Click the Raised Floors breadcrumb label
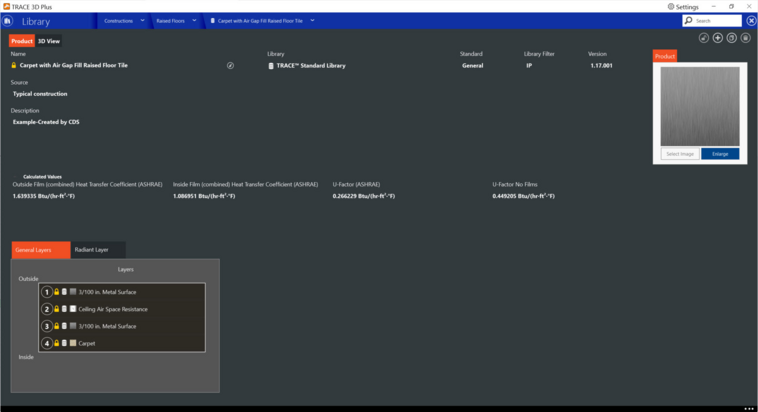 click(x=171, y=21)
